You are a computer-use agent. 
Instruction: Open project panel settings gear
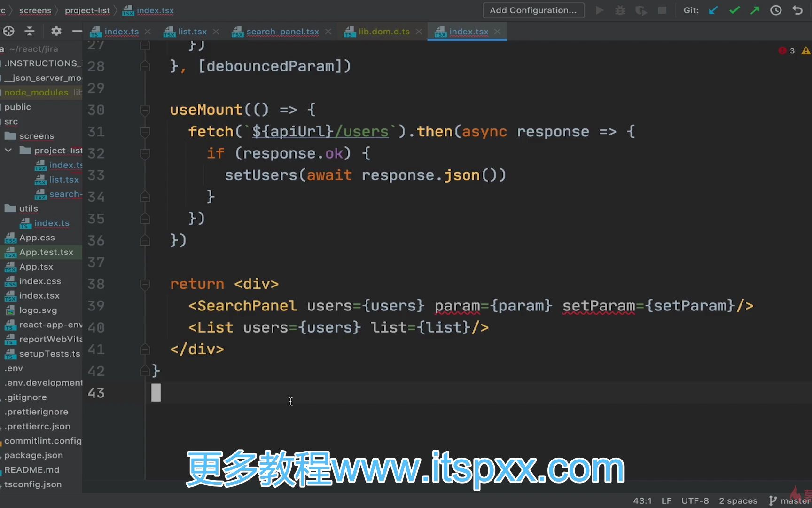pos(56,31)
